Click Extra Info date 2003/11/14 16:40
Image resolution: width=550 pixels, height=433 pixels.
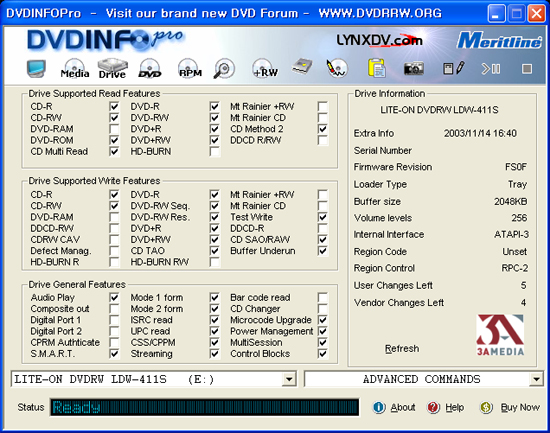(480, 133)
